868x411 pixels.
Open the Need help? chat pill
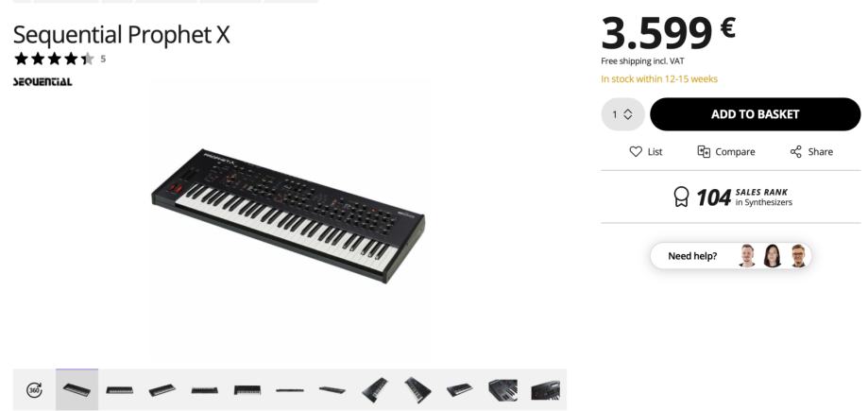[x=731, y=256]
